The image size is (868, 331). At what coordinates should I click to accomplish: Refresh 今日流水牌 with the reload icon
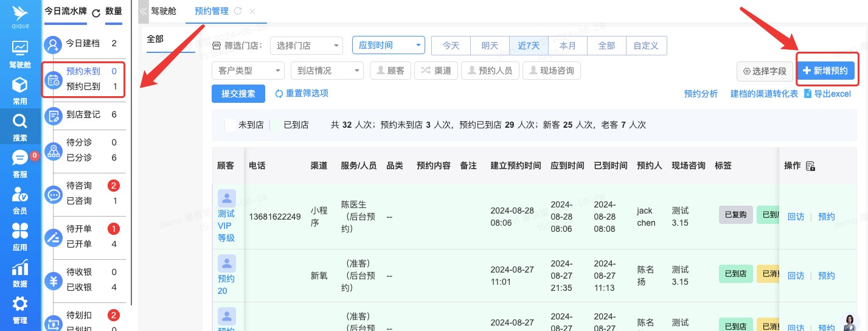click(x=96, y=13)
